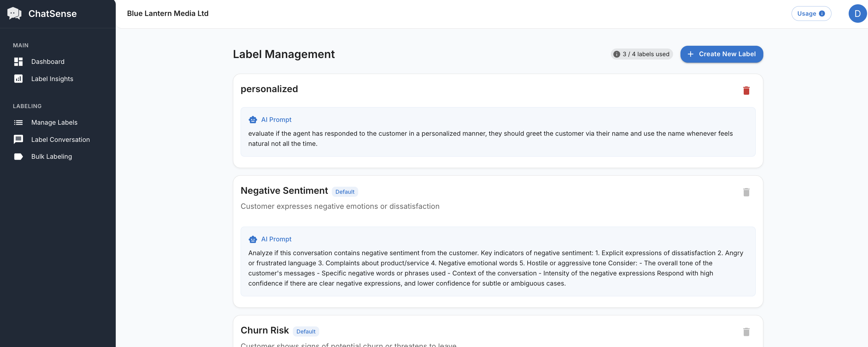Open the Usage button
Image resolution: width=868 pixels, height=347 pixels.
[811, 14]
